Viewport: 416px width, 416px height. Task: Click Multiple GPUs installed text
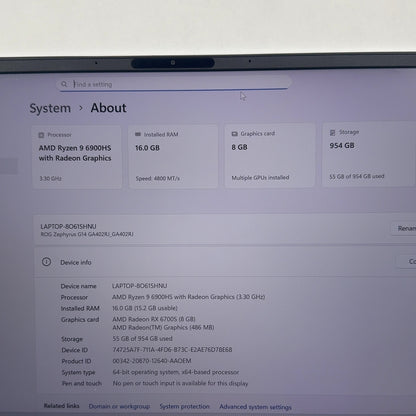coord(260,178)
